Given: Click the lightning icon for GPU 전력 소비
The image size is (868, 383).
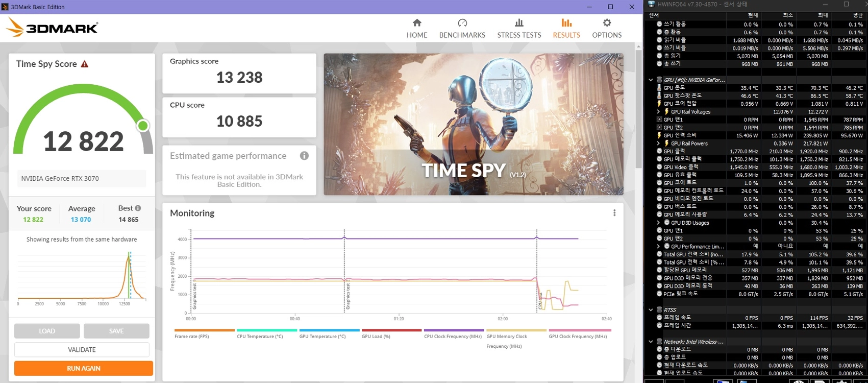Looking at the screenshot, I should (659, 135).
